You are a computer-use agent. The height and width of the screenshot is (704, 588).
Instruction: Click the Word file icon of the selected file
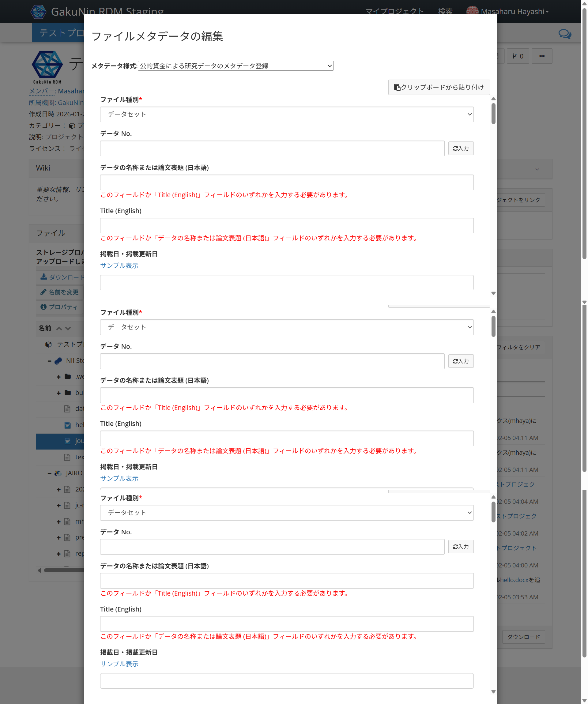(68, 441)
